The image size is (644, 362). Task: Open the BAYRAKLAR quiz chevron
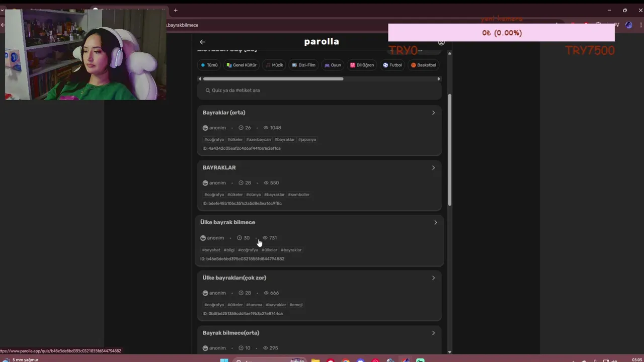click(x=433, y=167)
